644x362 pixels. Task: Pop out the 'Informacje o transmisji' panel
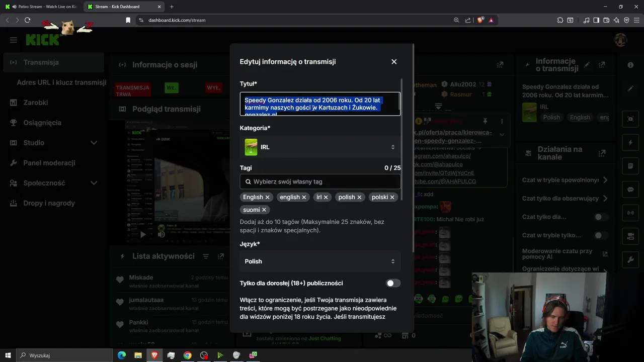602,65
